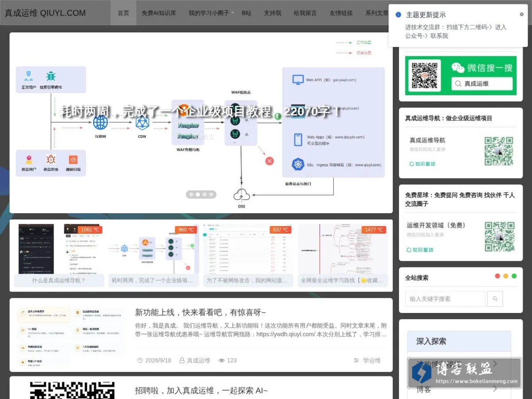Click the eye views icon beside 123

[222, 360]
